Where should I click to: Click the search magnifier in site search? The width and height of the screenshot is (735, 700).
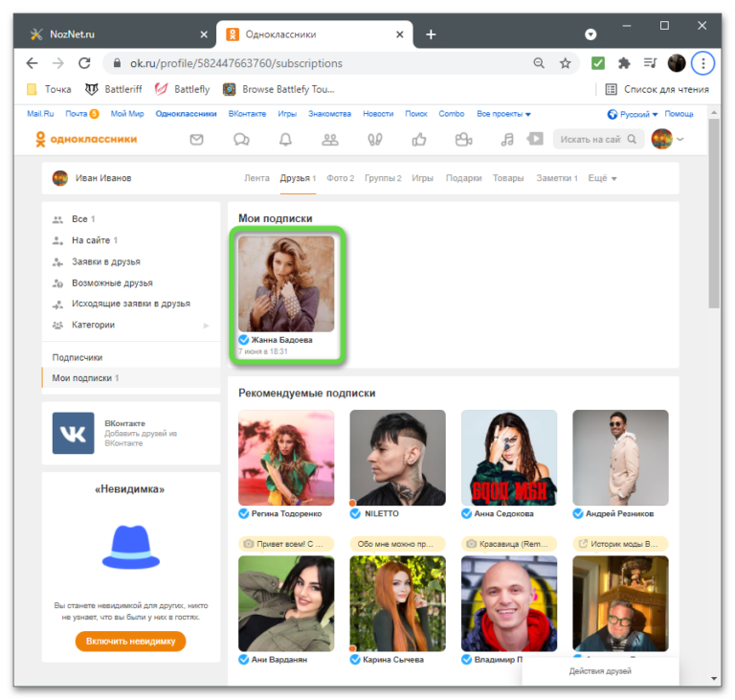click(632, 140)
